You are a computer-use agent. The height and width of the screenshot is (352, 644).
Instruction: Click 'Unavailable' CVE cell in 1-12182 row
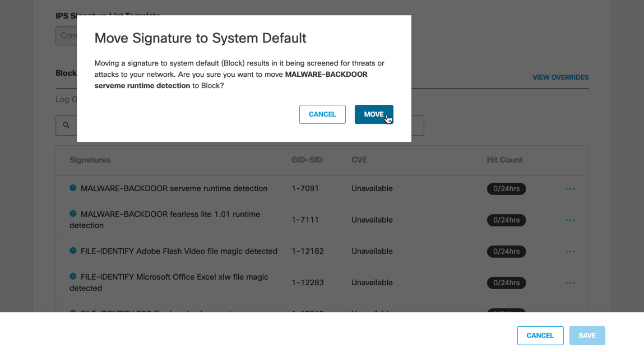pyautogui.click(x=372, y=251)
